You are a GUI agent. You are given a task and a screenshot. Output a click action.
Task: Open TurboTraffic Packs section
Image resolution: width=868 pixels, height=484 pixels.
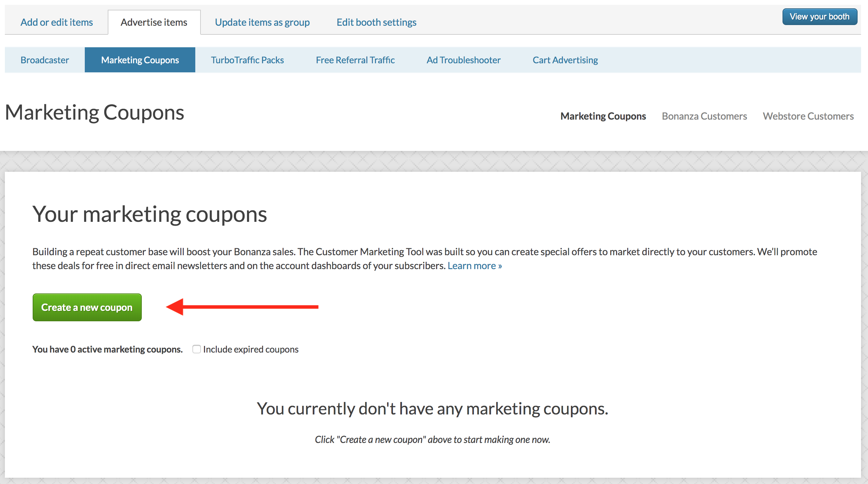point(247,60)
